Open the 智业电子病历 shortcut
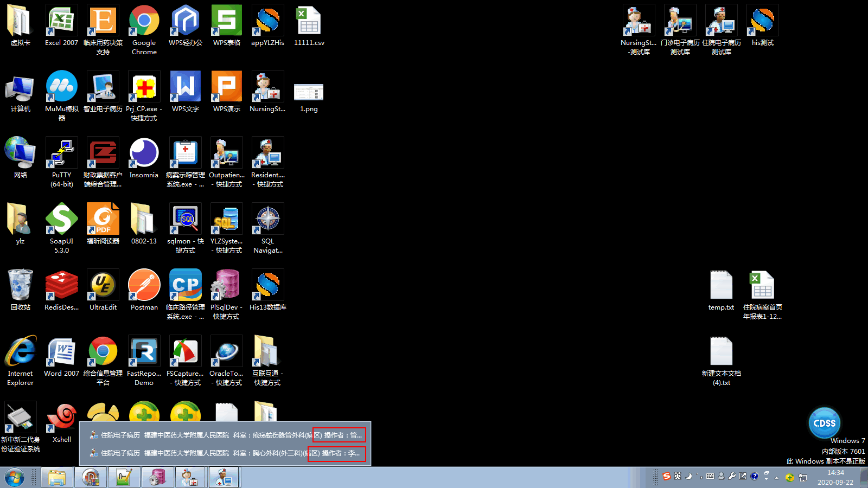The image size is (868, 488). (x=103, y=92)
